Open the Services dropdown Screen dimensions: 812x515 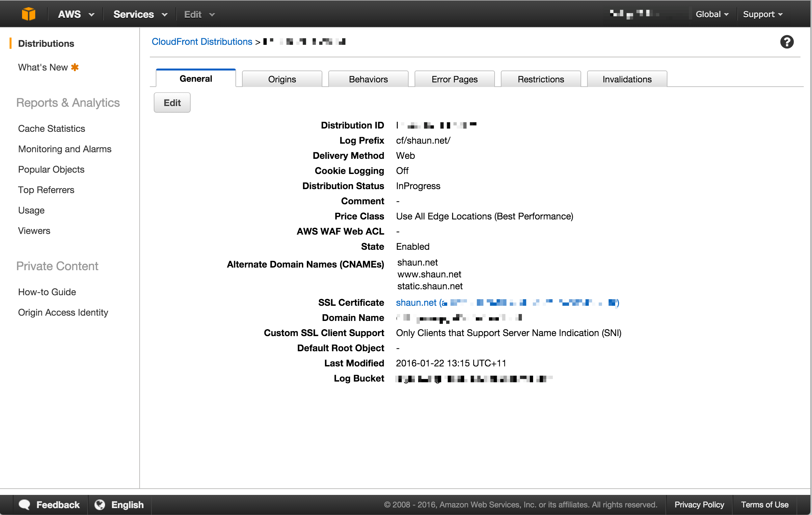pyautogui.click(x=140, y=14)
